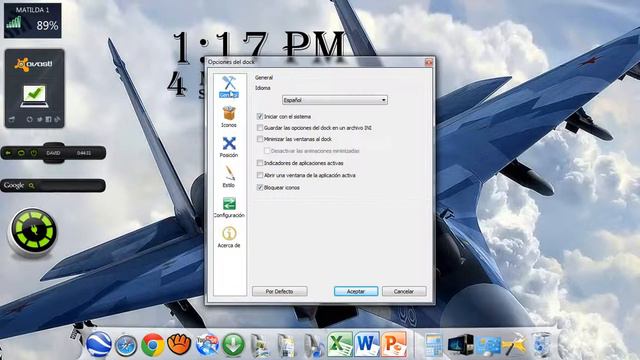640x360 pixels.
Task: Show the Acerca de section
Action: coord(229,237)
